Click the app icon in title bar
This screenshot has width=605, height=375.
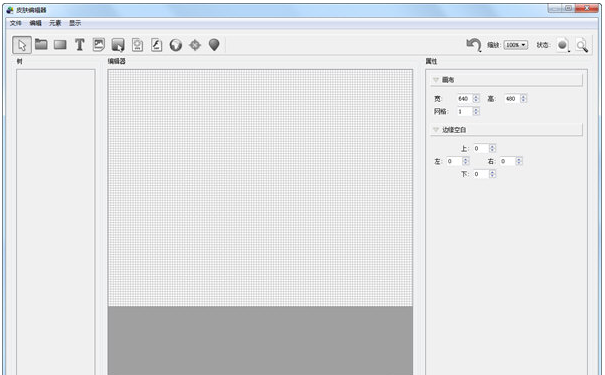point(10,10)
